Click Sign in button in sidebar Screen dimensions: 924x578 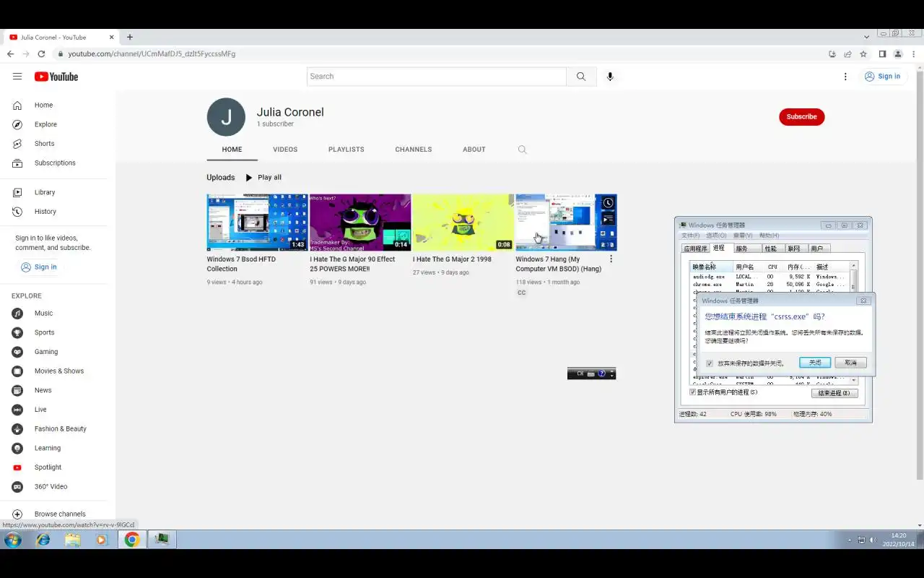[39, 267]
